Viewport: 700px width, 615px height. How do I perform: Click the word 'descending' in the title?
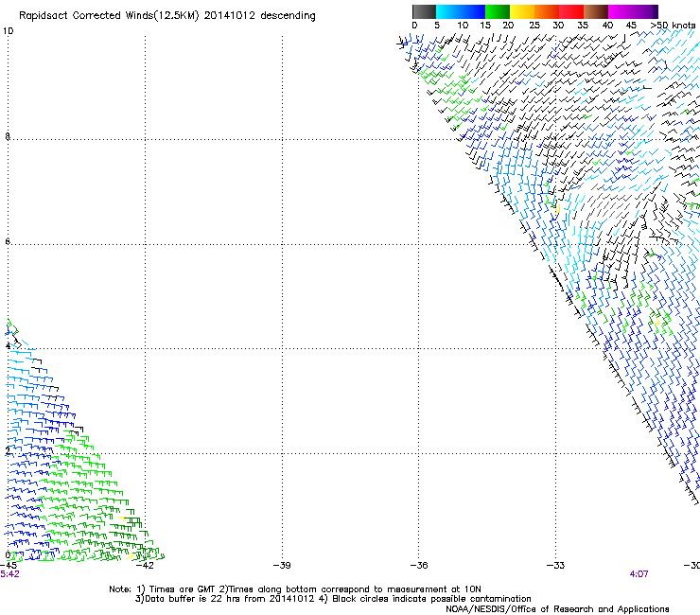tap(288, 16)
